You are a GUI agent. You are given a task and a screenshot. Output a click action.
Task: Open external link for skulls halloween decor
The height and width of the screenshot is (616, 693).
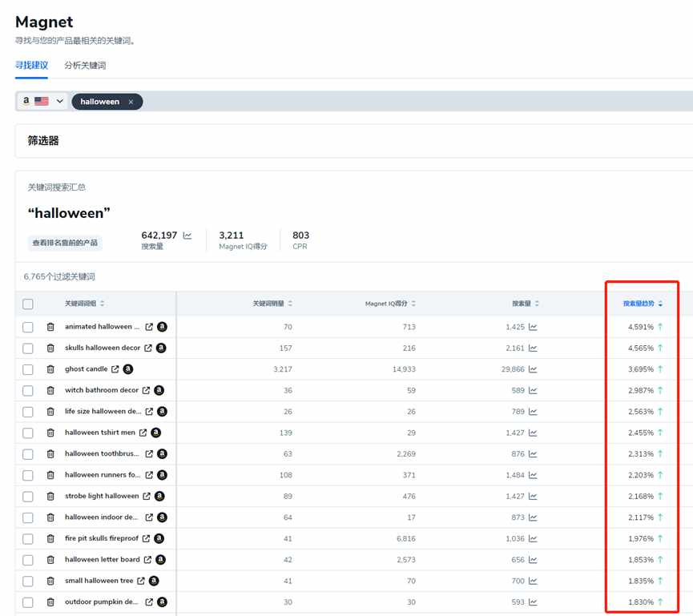pos(148,348)
